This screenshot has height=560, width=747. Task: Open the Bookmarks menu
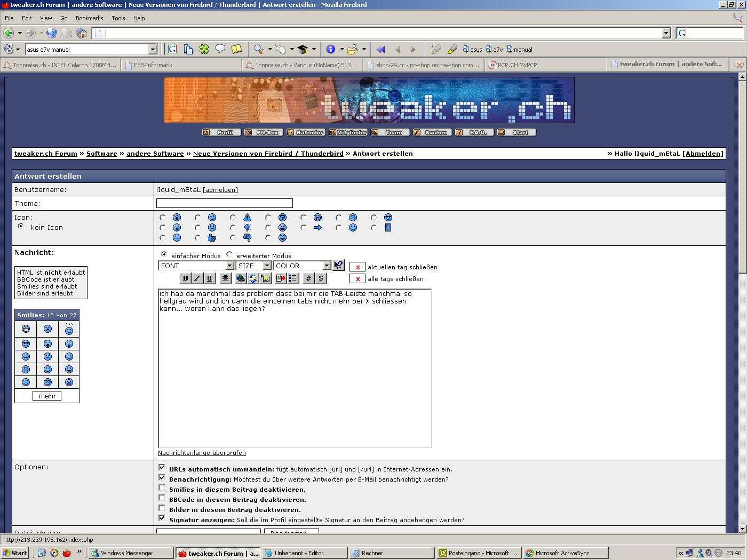click(89, 18)
